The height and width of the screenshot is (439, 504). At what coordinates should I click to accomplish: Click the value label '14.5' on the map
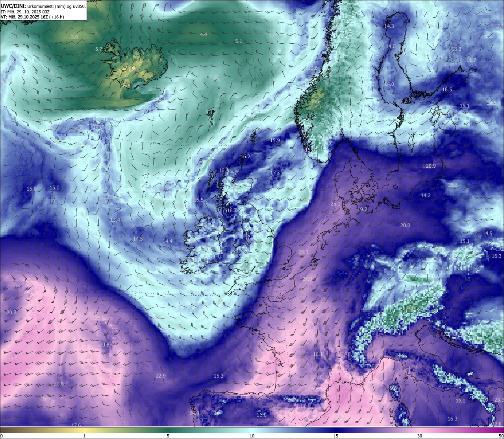click(138, 239)
